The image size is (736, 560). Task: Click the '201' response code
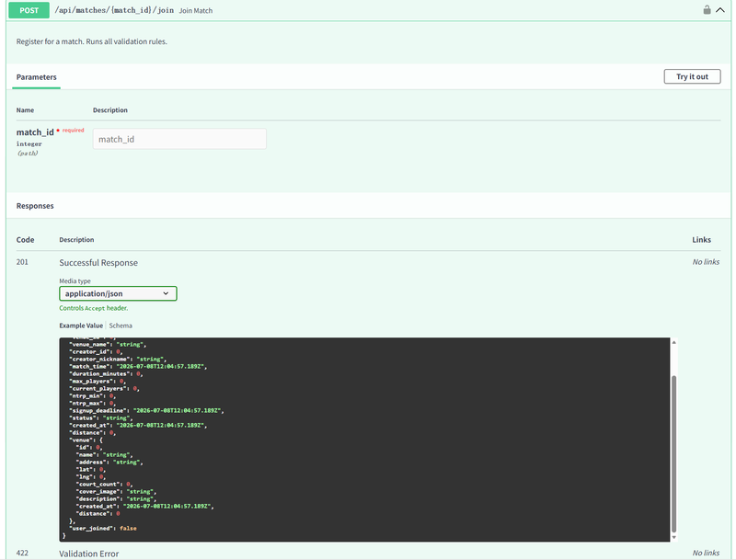click(x=22, y=262)
